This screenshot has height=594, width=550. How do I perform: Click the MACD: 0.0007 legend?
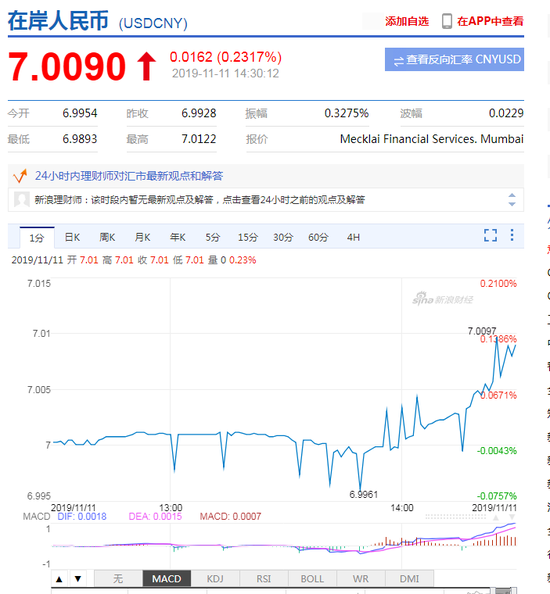(x=230, y=516)
